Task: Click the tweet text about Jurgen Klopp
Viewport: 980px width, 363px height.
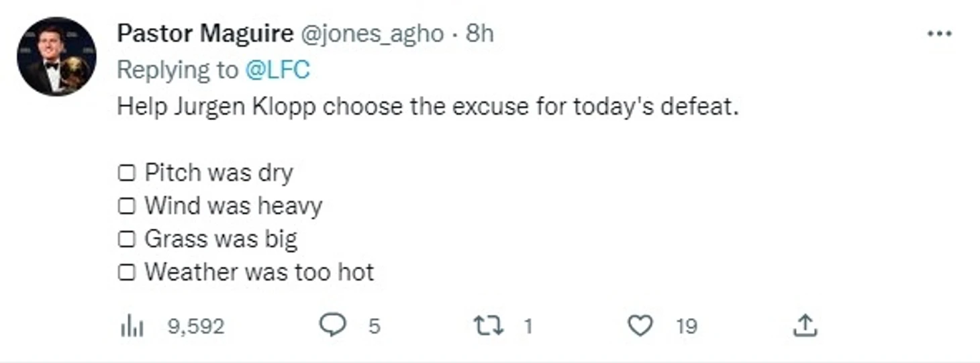Action: click(427, 107)
